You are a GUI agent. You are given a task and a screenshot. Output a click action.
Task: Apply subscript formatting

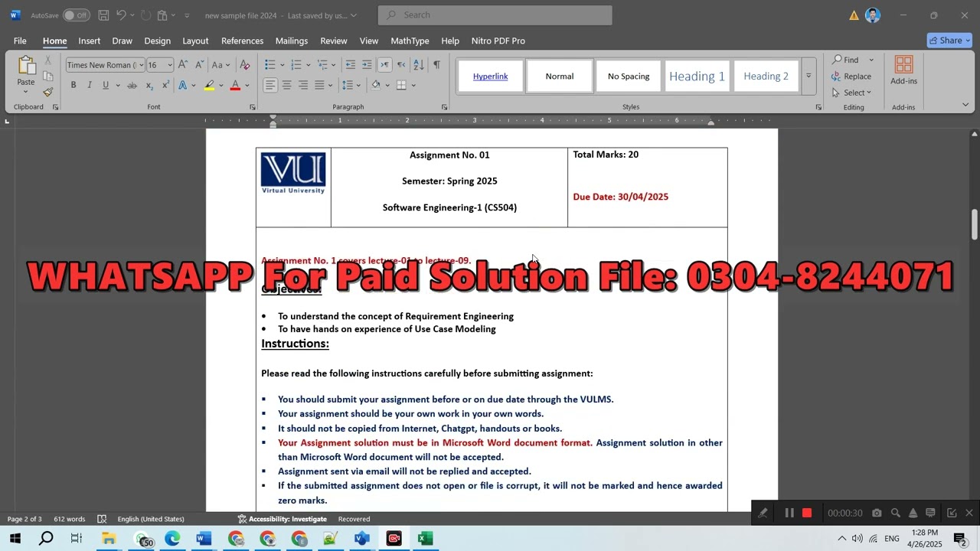click(x=149, y=85)
